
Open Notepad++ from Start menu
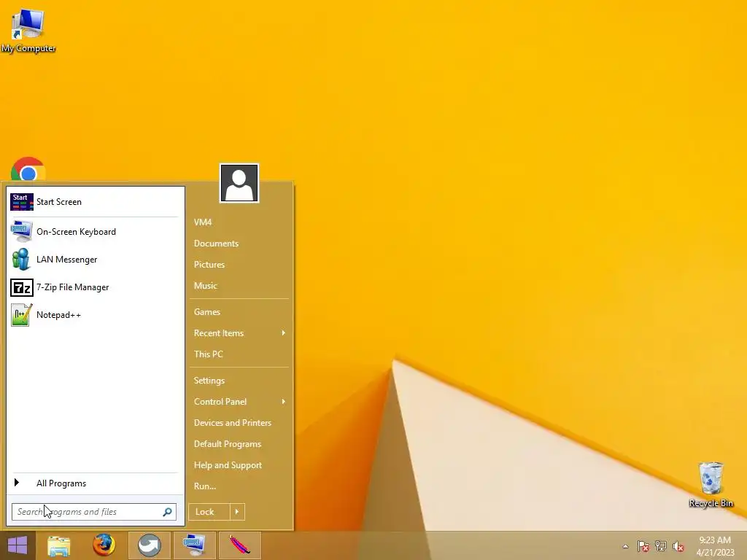(96, 315)
